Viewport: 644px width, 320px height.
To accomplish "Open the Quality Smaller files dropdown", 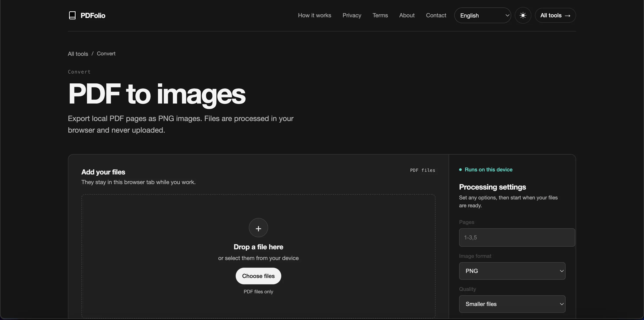I will [x=512, y=304].
